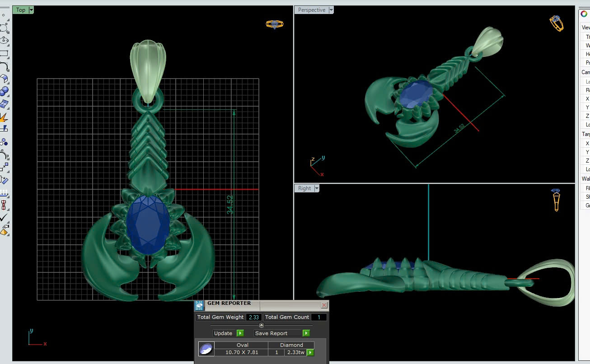Click the ring icon in Perspective viewport
Image resolution: width=590 pixels, height=364 pixels.
(557, 23)
